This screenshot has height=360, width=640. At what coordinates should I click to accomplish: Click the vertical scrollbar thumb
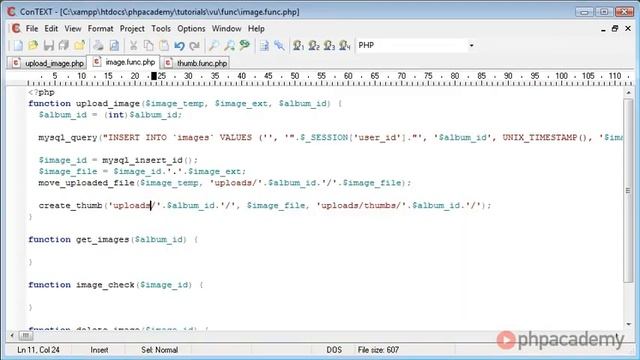coord(629,190)
